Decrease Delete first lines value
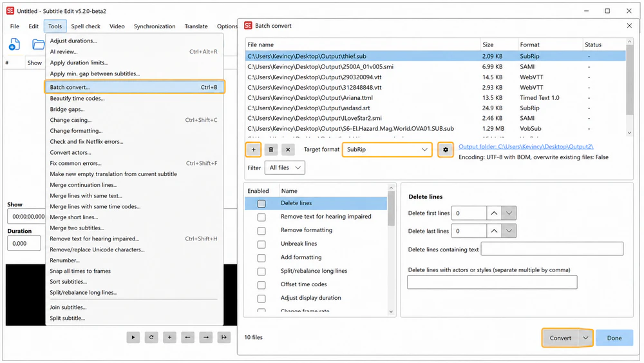The height and width of the screenshot is (363, 644). 509,213
